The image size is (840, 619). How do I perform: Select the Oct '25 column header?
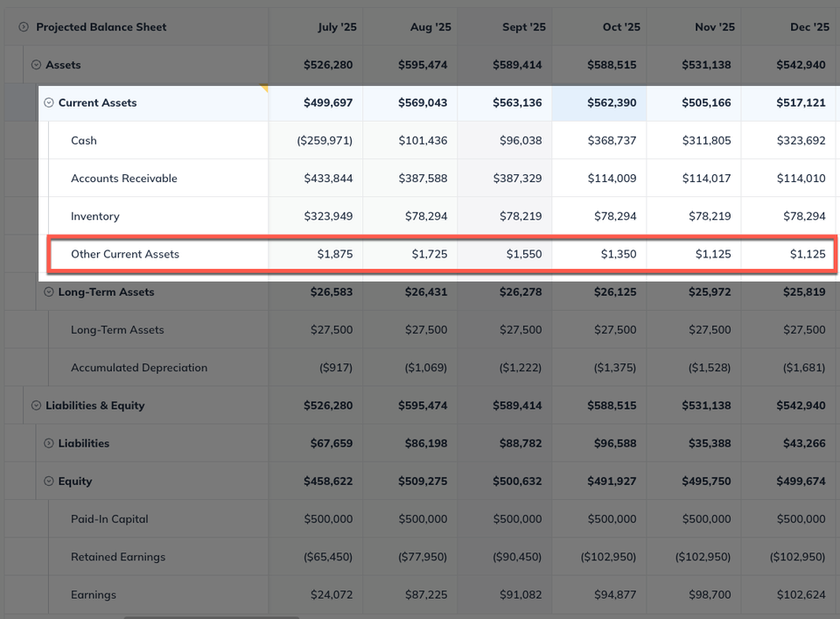coord(621,27)
